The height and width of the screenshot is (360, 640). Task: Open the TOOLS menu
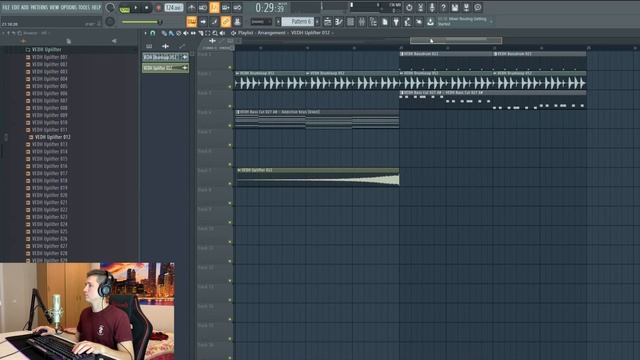(x=84, y=7)
